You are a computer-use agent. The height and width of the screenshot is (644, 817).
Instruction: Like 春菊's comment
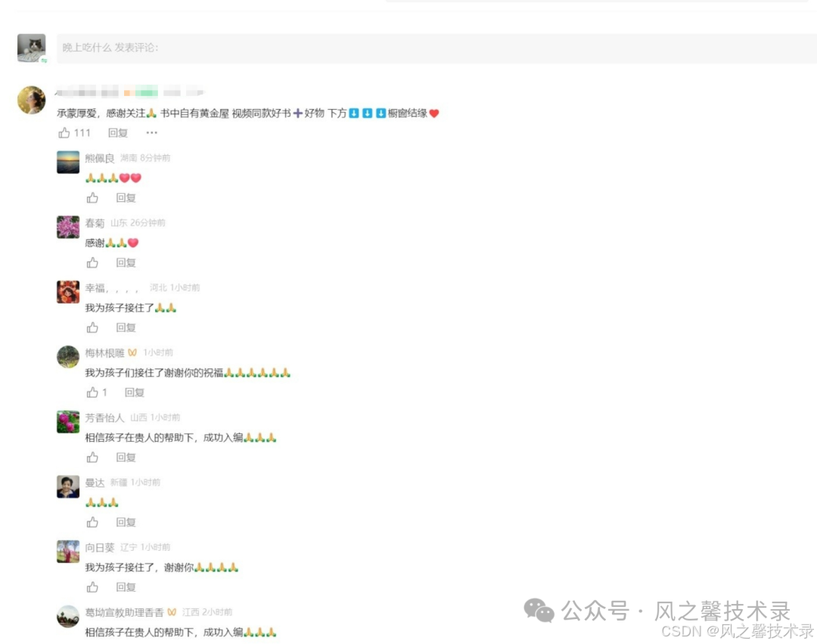(93, 263)
